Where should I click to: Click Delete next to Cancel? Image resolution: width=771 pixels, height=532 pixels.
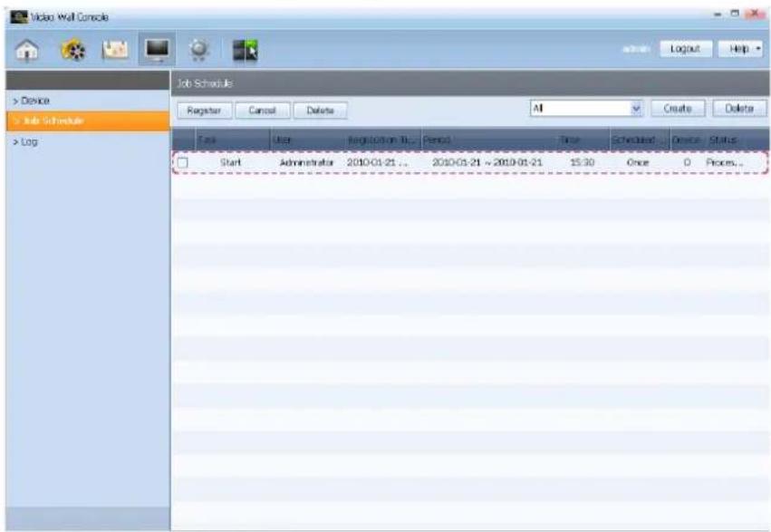[x=320, y=111]
